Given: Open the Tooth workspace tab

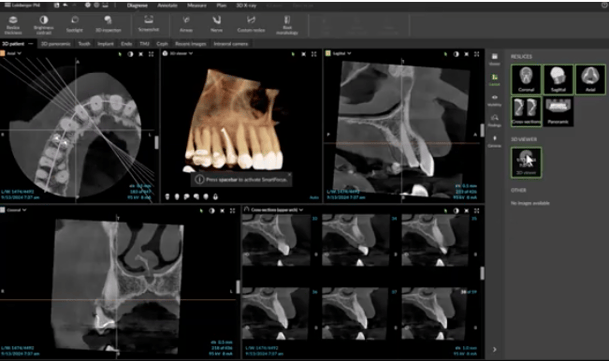Looking at the screenshot, I should [x=84, y=44].
